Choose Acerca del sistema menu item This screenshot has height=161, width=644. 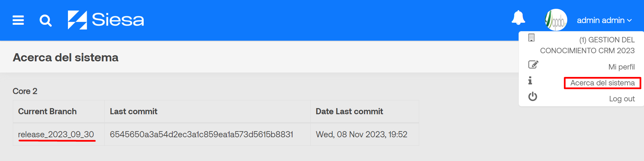602,83
